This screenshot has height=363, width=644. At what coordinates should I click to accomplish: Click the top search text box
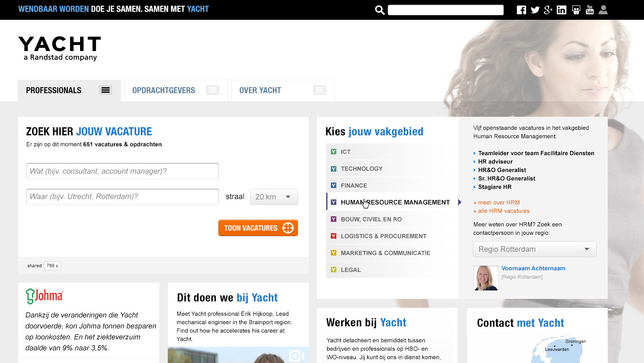coord(445,10)
